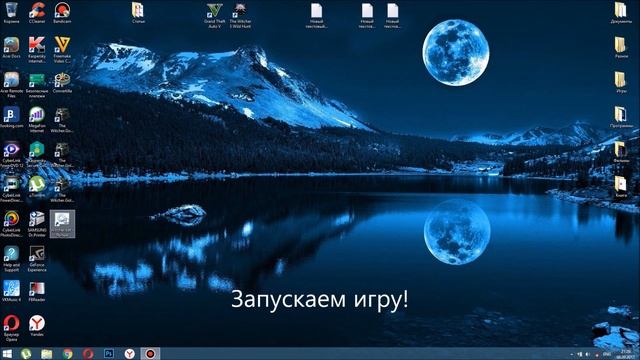Select the VKMusic 4 desktop shortcut
Viewport: 640px width, 360px height.
click(x=11, y=291)
